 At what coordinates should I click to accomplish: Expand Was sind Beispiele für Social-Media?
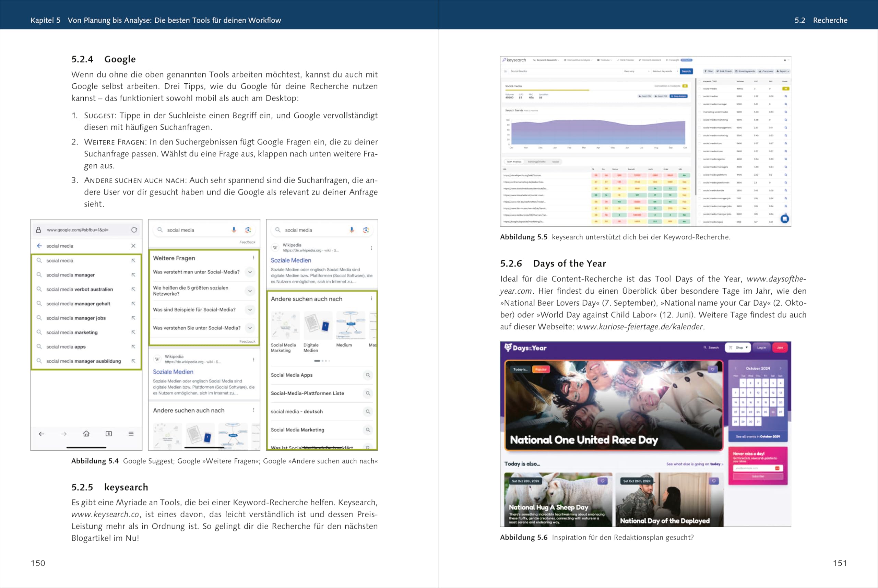pos(250,310)
